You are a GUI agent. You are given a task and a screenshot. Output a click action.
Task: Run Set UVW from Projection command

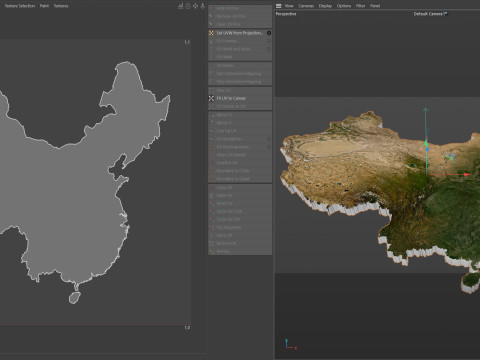tap(239, 33)
